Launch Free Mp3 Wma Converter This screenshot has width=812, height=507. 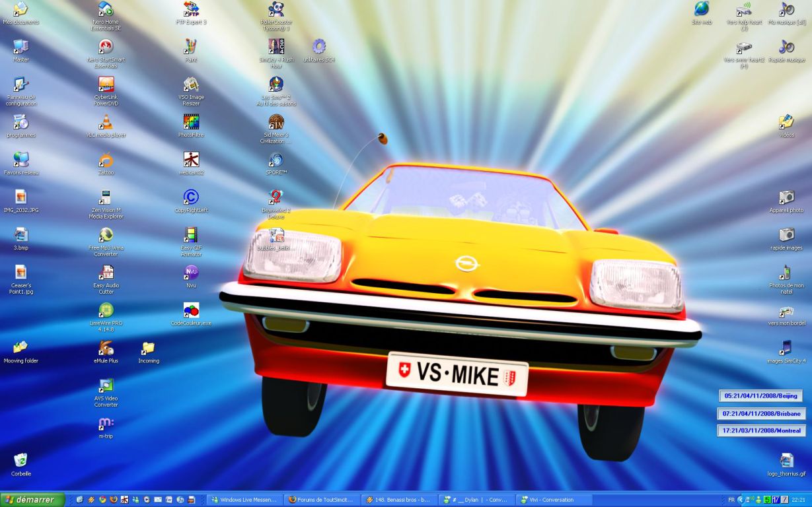point(106,235)
